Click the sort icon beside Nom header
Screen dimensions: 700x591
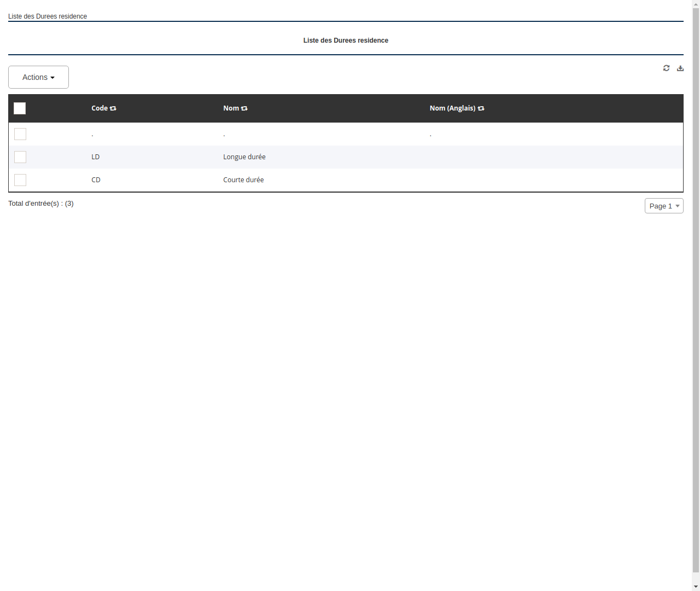[244, 108]
